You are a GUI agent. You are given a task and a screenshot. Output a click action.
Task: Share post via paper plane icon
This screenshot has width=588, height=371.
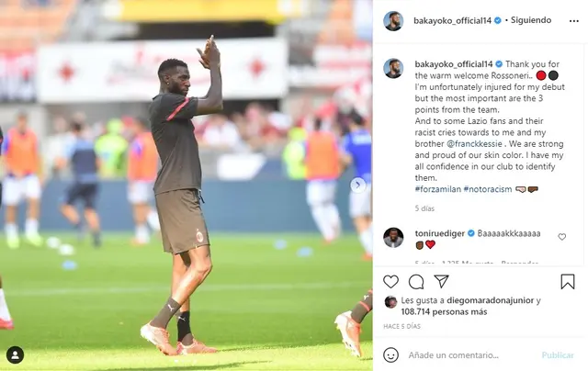tap(441, 281)
